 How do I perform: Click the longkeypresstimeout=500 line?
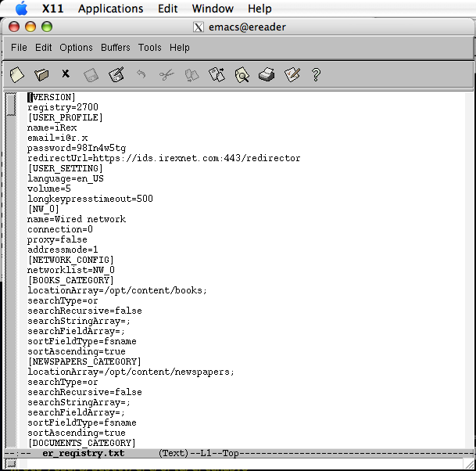[90, 199]
